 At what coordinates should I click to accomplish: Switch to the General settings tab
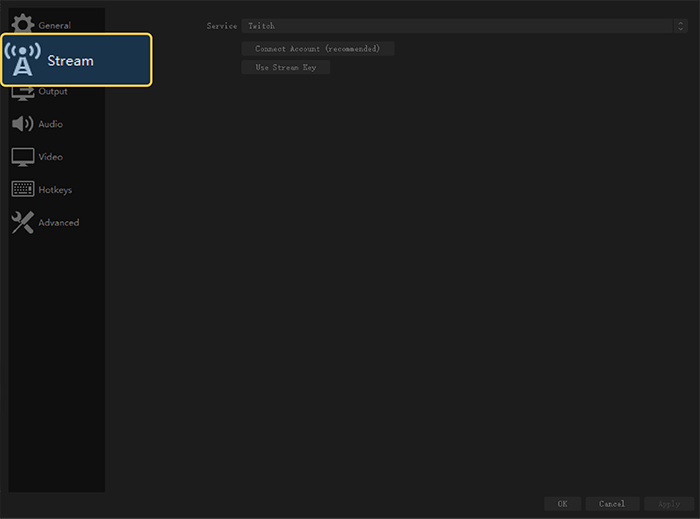[x=55, y=25]
